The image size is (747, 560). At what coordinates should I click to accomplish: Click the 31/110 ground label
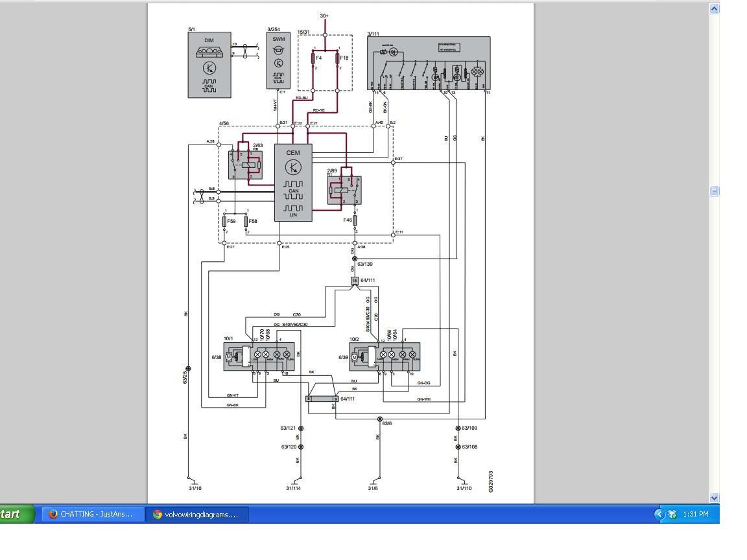pyautogui.click(x=464, y=488)
